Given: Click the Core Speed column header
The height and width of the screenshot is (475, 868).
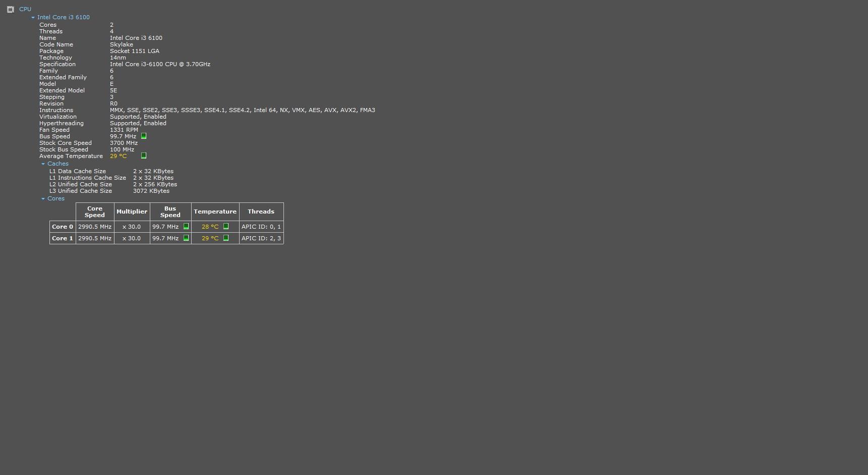Looking at the screenshot, I should 95,212.
